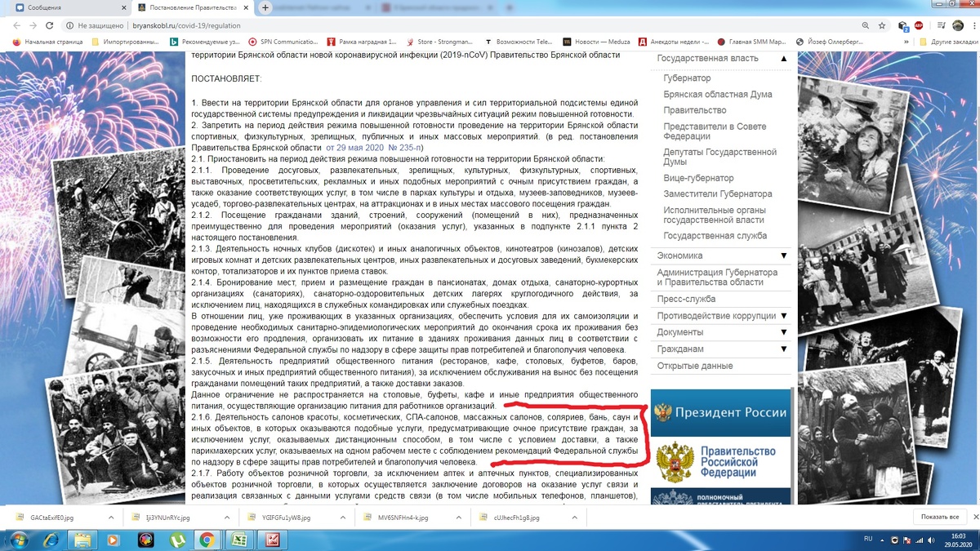Open the Анекдоты недели bookmark
980x551 pixels.
click(x=674, y=41)
